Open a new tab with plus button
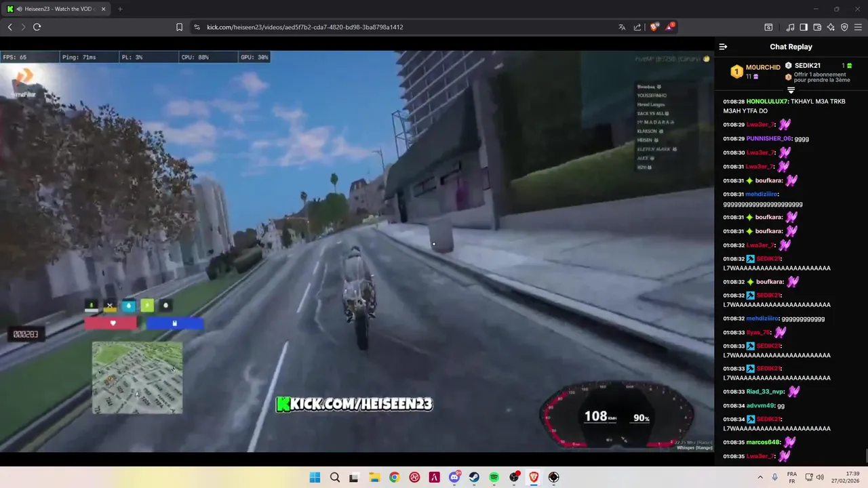This screenshot has width=868, height=488. (x=120, y=9)
